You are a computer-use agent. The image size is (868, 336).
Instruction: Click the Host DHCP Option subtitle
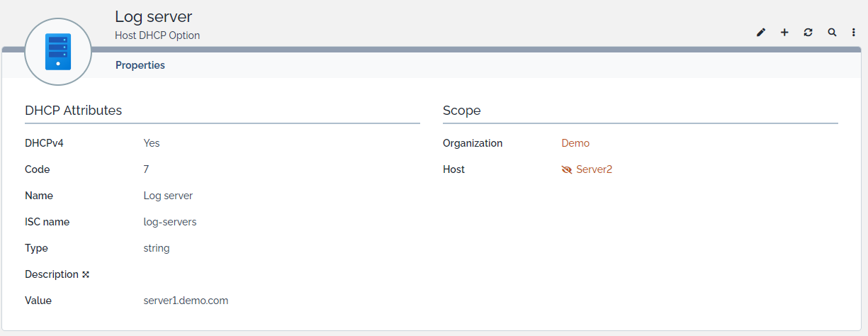pyautogui.click(x=157, y=35)
